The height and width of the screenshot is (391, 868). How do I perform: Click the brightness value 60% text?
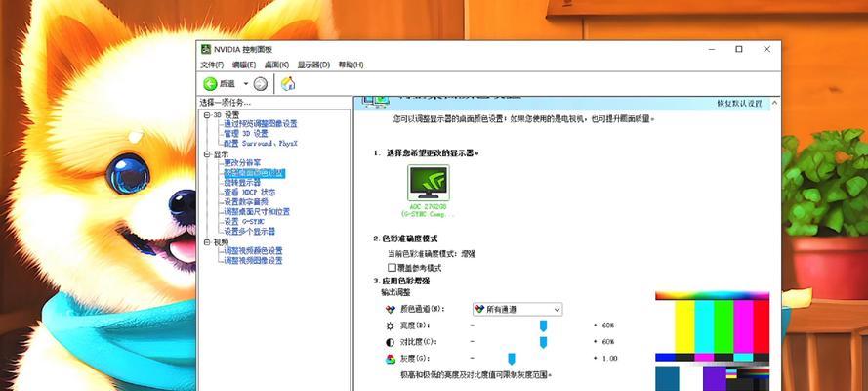608,326
